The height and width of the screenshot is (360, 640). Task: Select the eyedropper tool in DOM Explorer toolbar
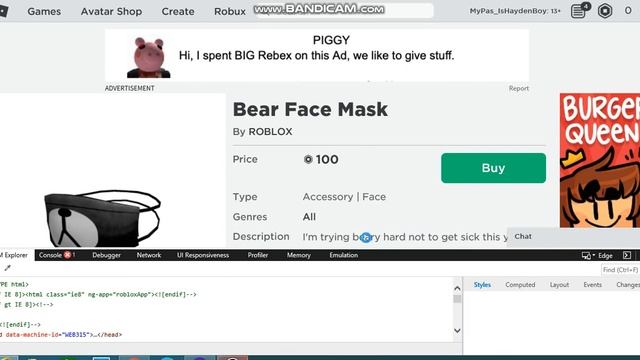7,268
